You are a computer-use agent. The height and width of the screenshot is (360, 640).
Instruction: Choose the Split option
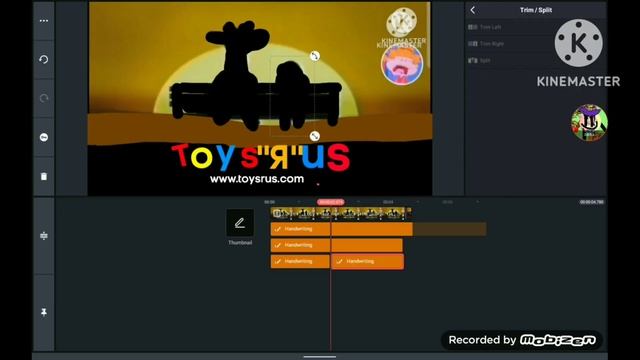pos(479,60)
